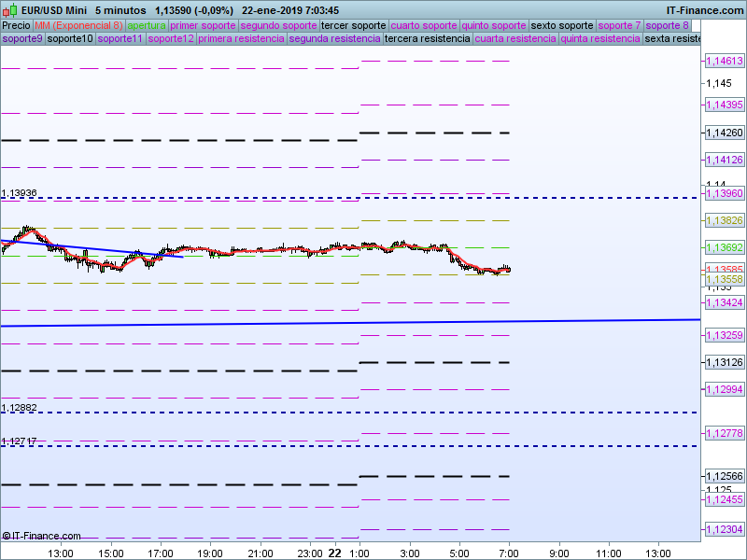Click the ©IT-Finance.com watermark at bottom left
This screenshot has width=747, height=560.
pyautogui.click(x=41, y=536)
